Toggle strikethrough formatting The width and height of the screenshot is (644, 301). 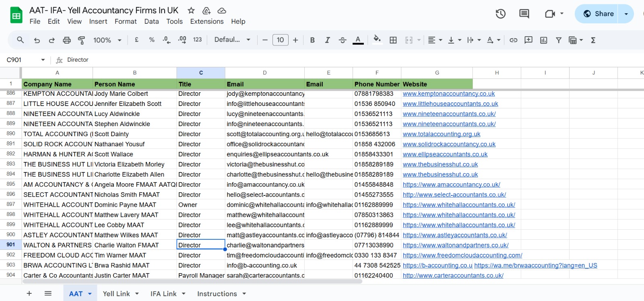pos(343,40)
